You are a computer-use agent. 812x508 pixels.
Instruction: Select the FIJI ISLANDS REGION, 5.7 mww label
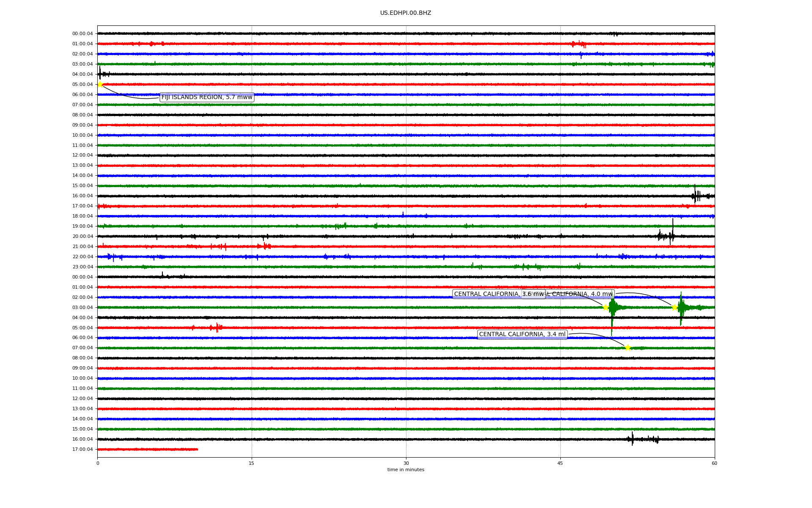[x=207, y=97]
